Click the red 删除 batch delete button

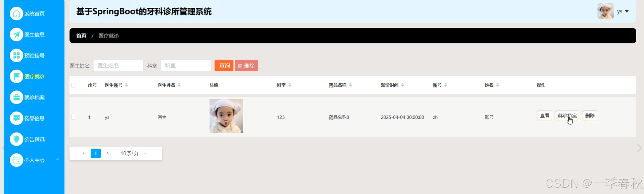coord(246,66)
